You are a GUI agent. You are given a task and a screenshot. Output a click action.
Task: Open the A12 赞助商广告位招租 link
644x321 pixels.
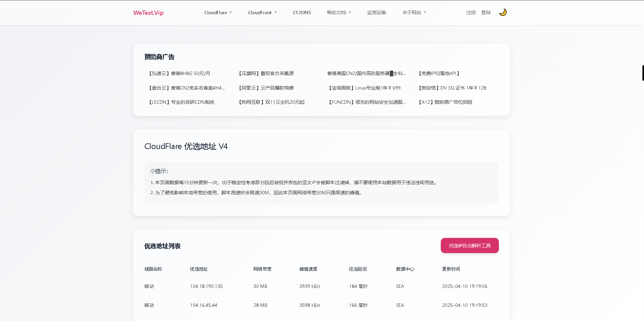[445, 102]
